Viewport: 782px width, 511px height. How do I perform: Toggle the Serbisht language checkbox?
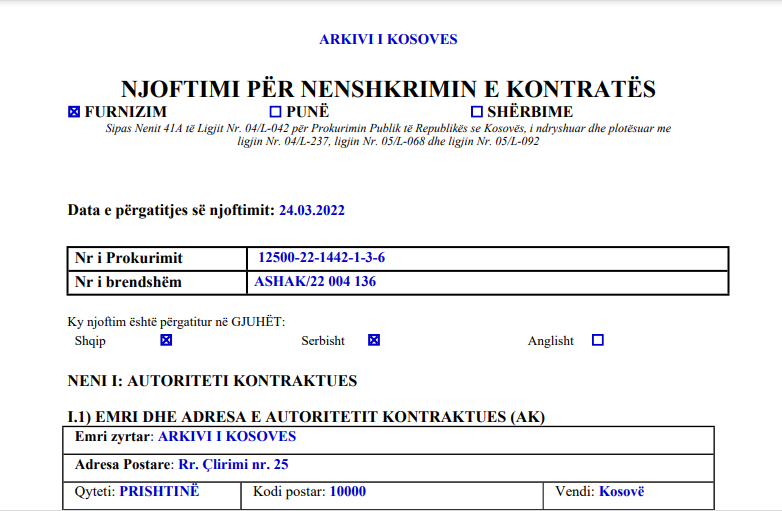[x=374, y=340]
